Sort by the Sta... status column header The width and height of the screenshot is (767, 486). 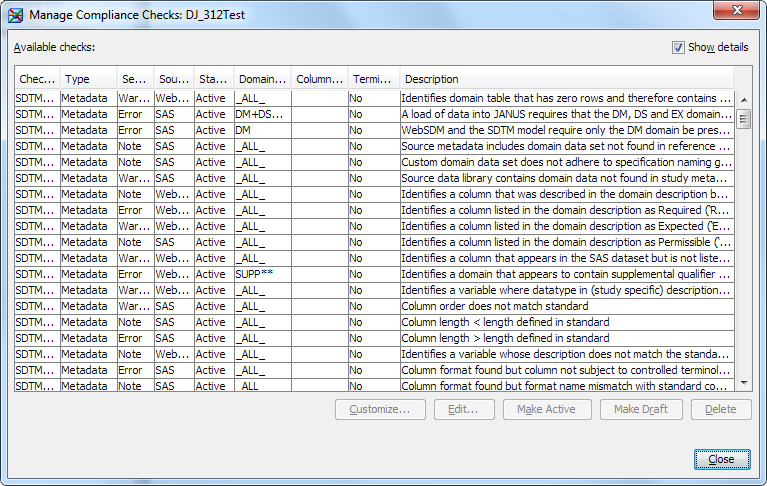[214, 79]
